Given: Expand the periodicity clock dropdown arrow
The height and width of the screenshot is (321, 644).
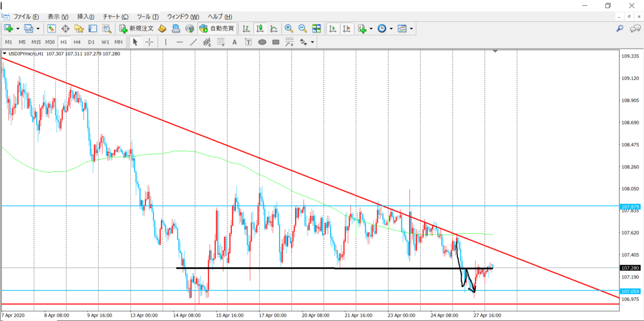Looking at the screenshot, I should 391,28.
